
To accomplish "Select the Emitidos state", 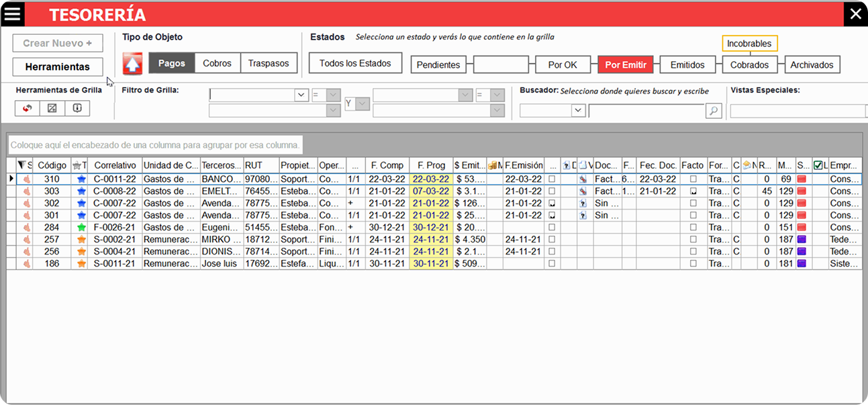I will pyautogui.click(x=687, y=65).
